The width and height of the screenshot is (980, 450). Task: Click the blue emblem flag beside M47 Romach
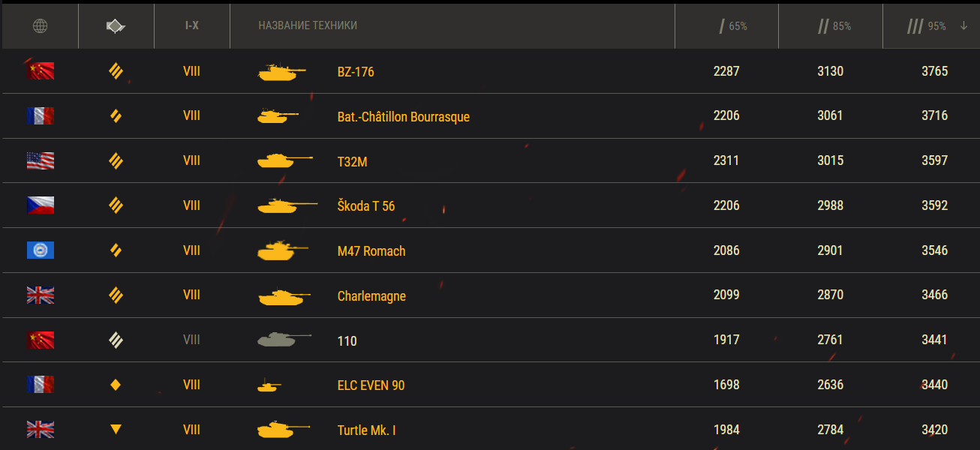tap(41, 250)
